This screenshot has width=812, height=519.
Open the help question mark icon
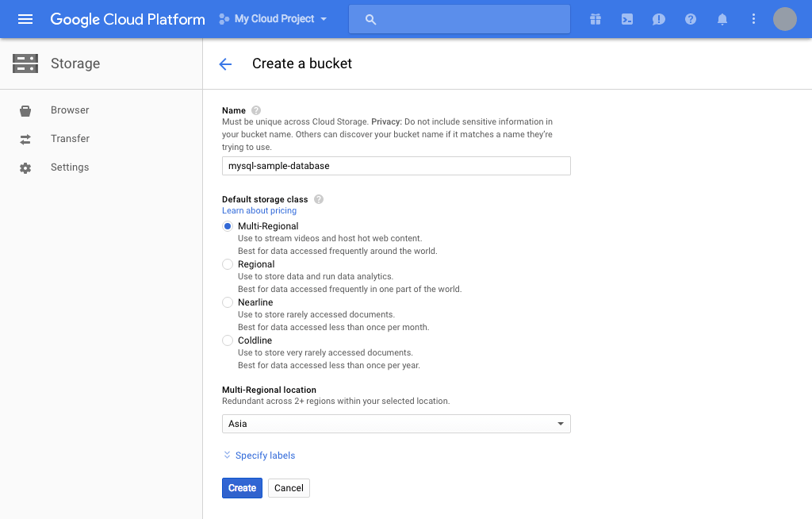[x=691, y=19]
